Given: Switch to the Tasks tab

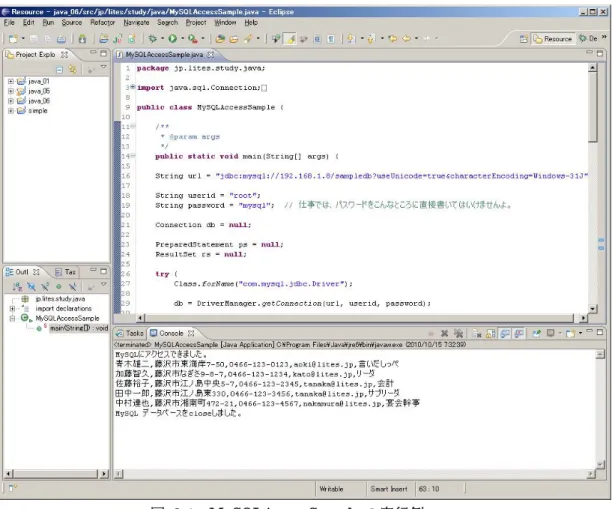Looking at the screenshot, I should pos(130,333).
